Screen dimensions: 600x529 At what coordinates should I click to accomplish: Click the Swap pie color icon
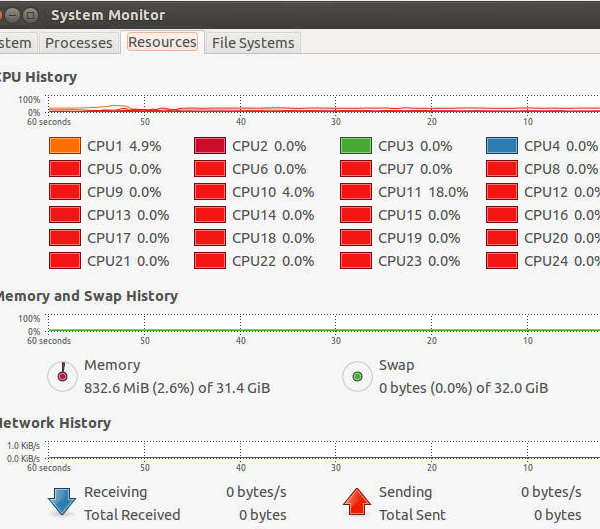(x=357, y=376)
